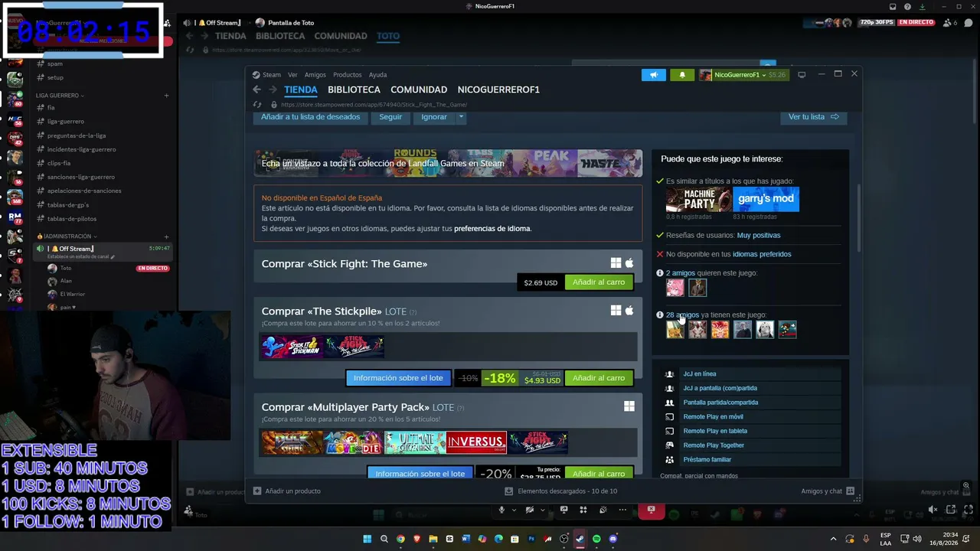Click the Windows platform icon for Stick Fight
Viewport: 980px width, 551px height.
coord(616,263)
